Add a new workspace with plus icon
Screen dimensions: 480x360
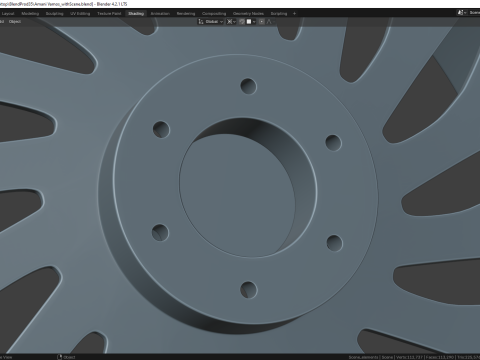tap(294, 14)
